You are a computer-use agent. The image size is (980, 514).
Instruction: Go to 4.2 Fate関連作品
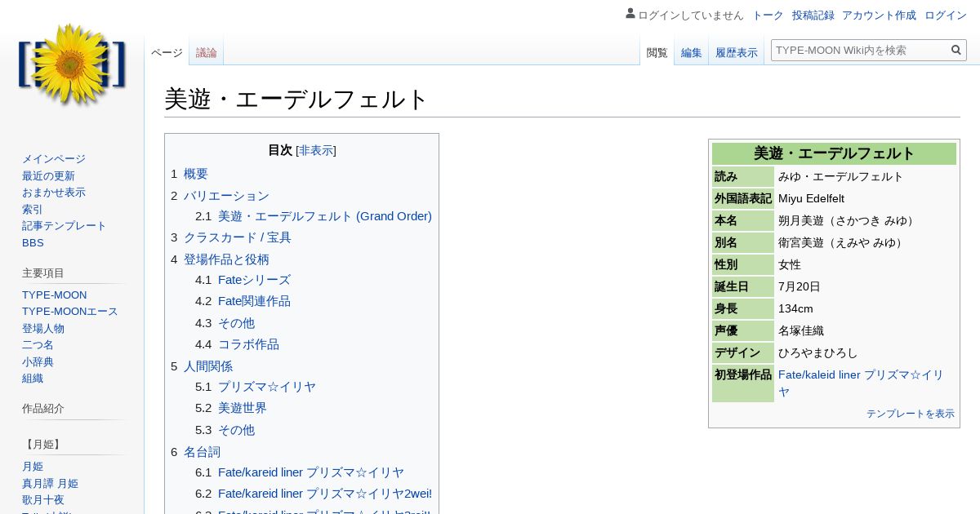coord(243,301)
